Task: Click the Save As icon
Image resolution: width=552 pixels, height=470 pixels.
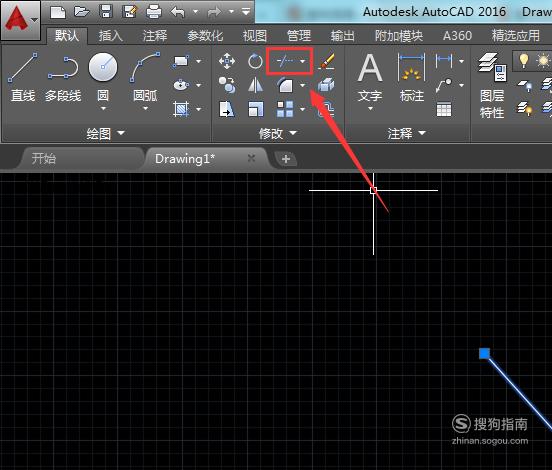Action: coord(130,12)
